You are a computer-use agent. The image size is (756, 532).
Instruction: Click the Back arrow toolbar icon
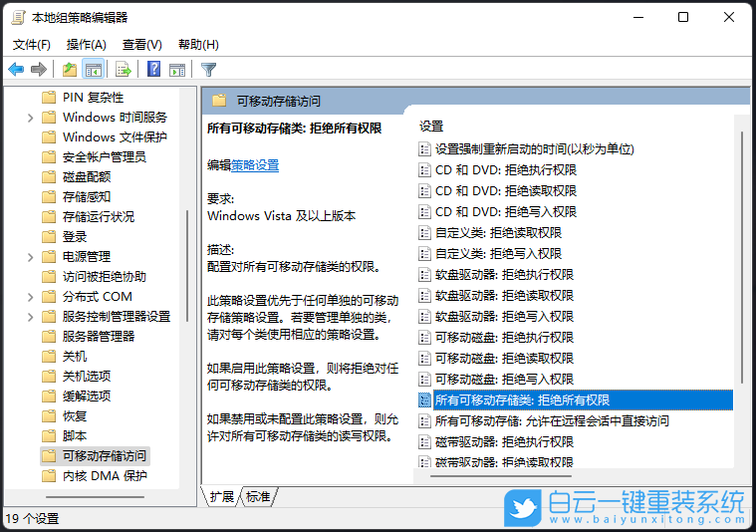[16, 70]
